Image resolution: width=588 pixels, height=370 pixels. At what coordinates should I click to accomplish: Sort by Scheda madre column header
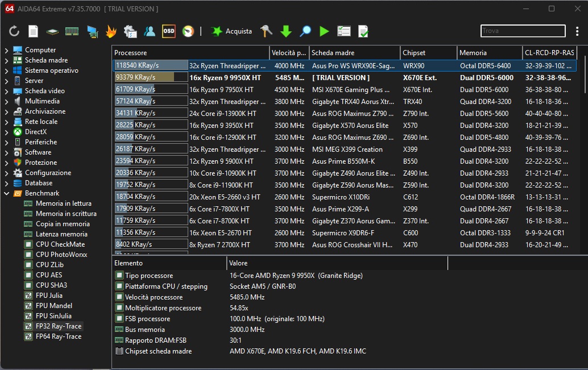pos(354,53)
